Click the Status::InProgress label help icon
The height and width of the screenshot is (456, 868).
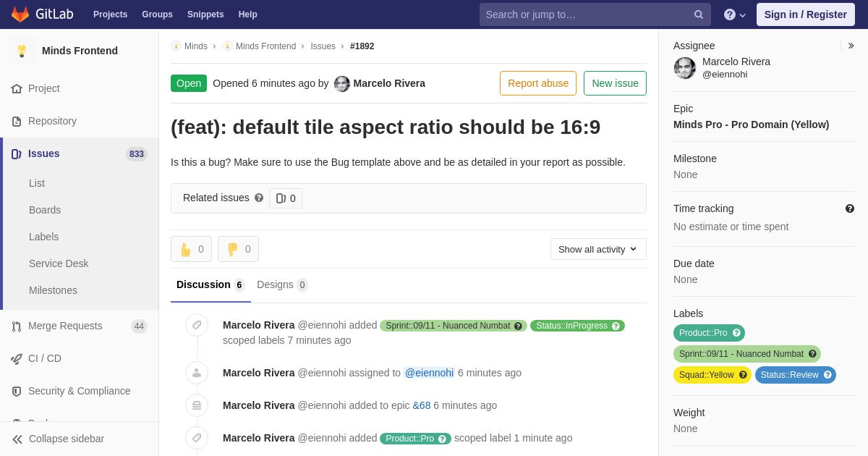click(x=616, y=326)
